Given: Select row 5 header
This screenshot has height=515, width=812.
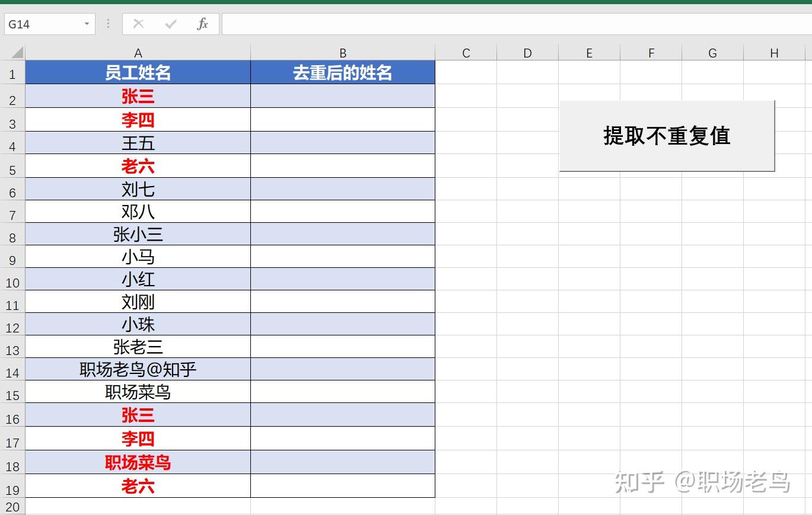Looking at the screenshot, I should point(12,166).
